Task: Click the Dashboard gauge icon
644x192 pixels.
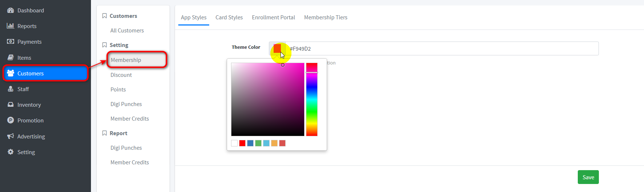Action: coord(11,10)
